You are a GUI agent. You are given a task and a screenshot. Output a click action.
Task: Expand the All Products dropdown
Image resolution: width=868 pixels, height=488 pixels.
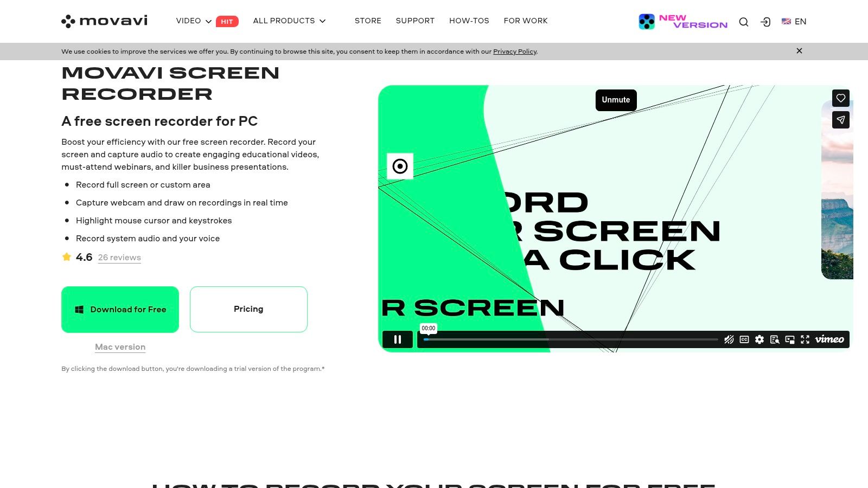pos(289,21)
